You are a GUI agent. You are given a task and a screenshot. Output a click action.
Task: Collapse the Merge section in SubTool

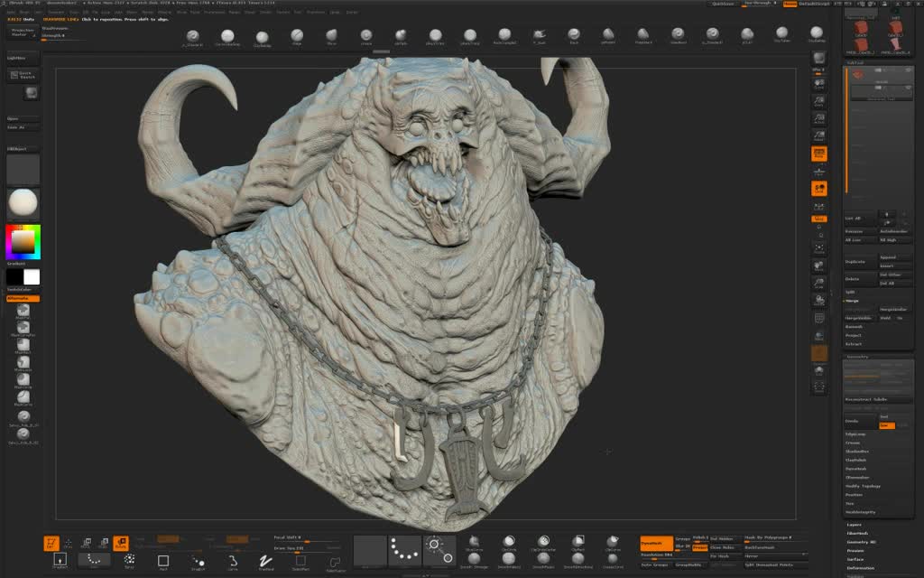[852, 301]
